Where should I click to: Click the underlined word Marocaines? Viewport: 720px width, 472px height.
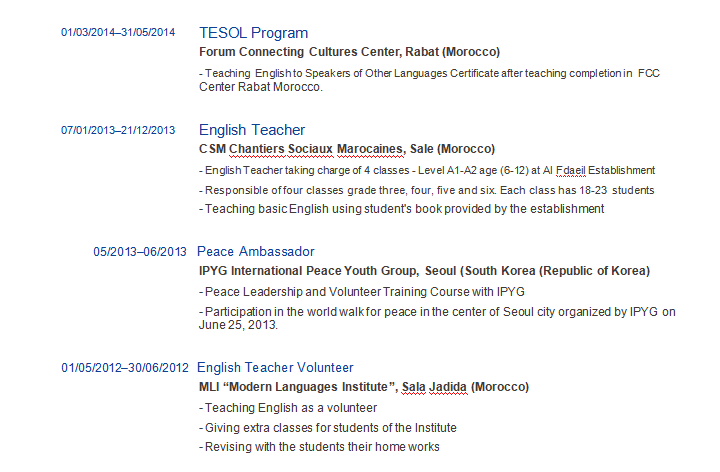371,149
